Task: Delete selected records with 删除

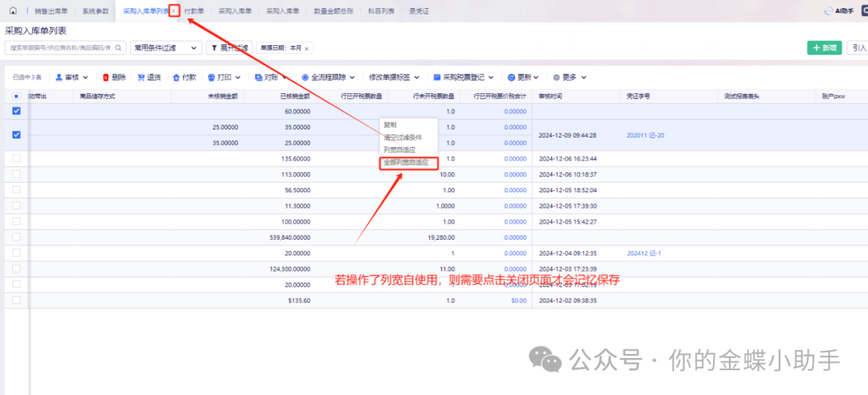Action: tap(113, 77)
